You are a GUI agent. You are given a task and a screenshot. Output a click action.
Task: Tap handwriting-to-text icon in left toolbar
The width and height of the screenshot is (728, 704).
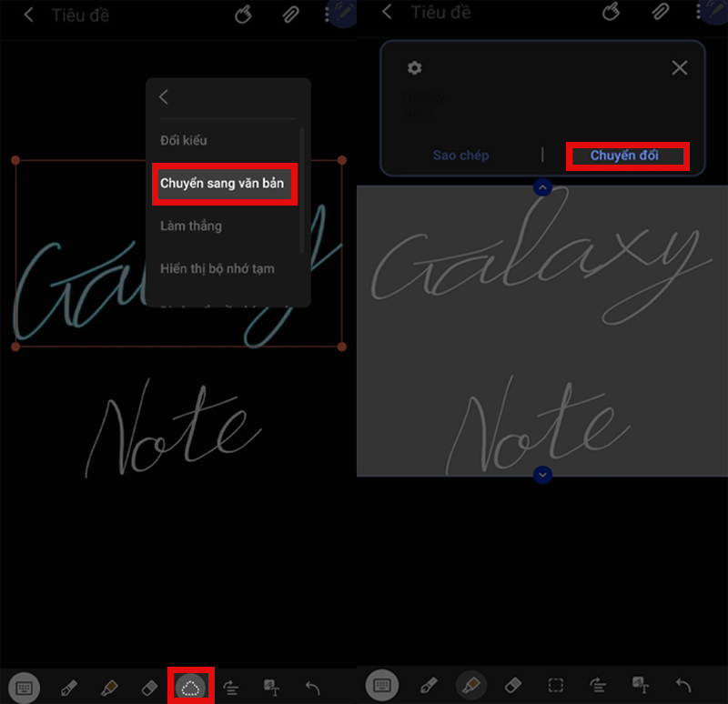pyautogui.click(x=271, y=688)
